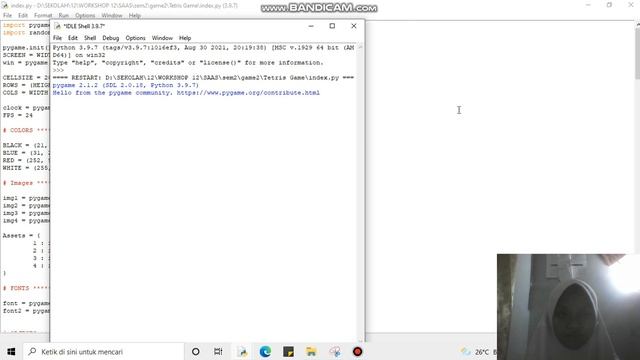
Task: Open Options menu in IDLE Shell
Action: coord(135,38)
